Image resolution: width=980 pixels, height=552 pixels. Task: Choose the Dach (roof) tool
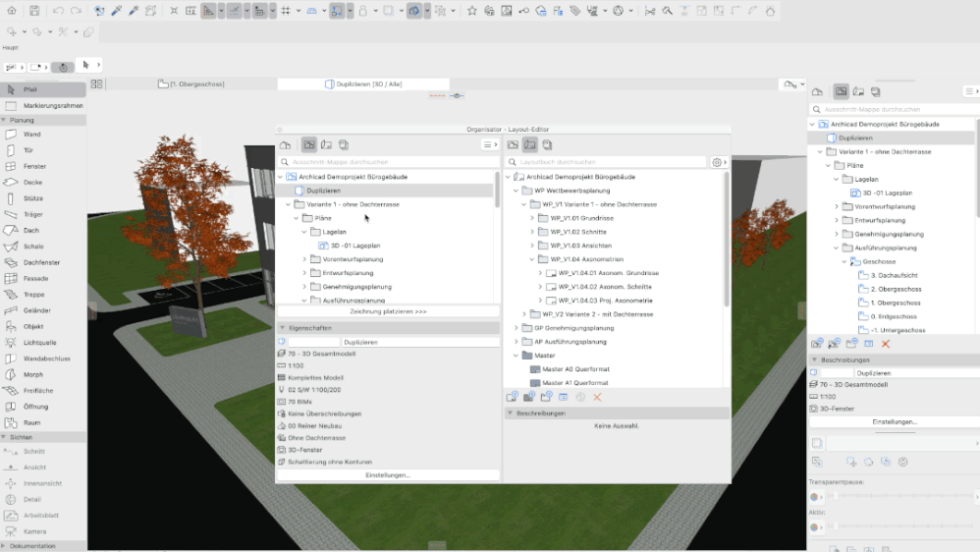pyautogui.click(x=31, y=230)
